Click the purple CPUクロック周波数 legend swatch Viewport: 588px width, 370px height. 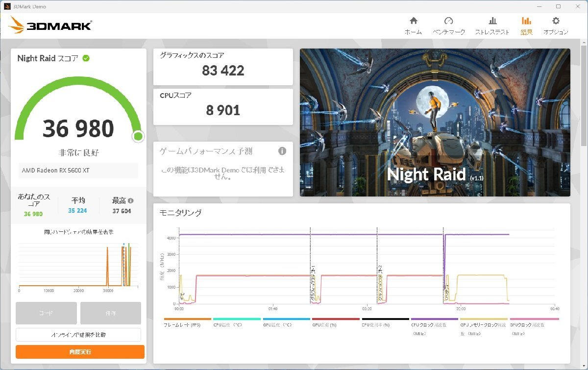[435, 319]
